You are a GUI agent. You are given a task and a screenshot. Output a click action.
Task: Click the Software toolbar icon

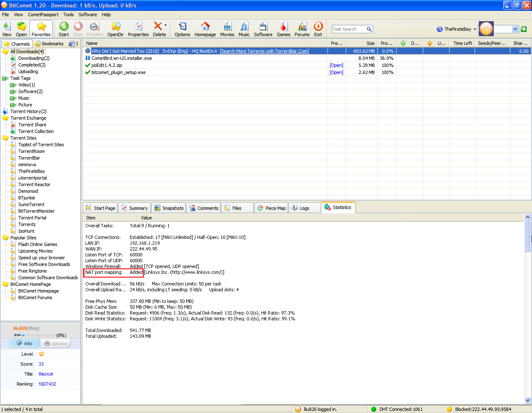pos(263,29)
